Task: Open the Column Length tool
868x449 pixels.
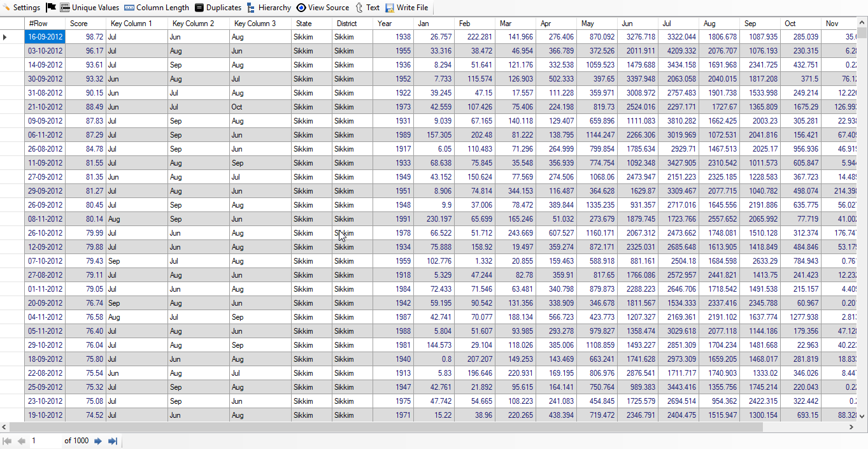Action: pyautogui.click(x=156, y=8)
